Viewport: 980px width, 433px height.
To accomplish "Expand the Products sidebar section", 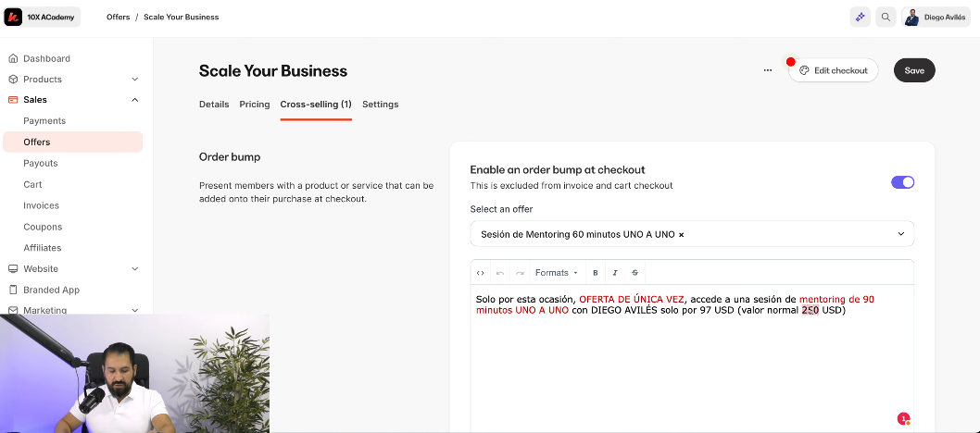I will [x=135, y=80].
